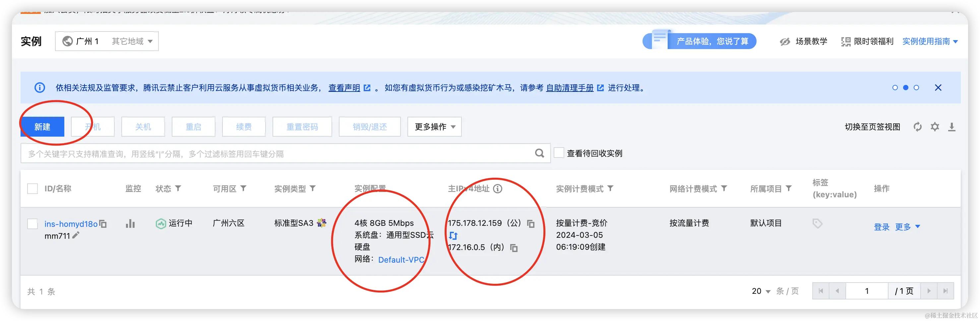Go to next page arrow
This screenshot has height=321, width=980.
(929, 291)
